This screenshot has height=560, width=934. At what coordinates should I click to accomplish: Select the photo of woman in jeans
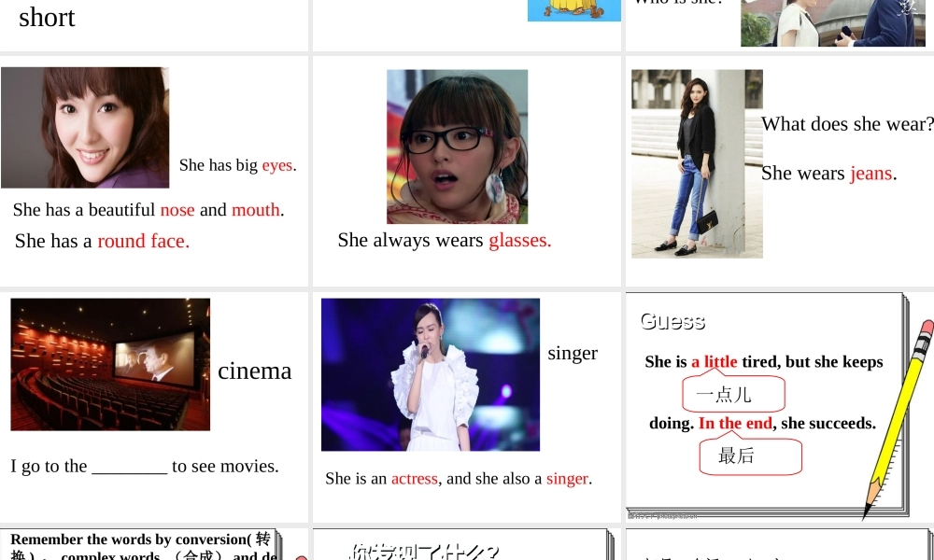696,163
